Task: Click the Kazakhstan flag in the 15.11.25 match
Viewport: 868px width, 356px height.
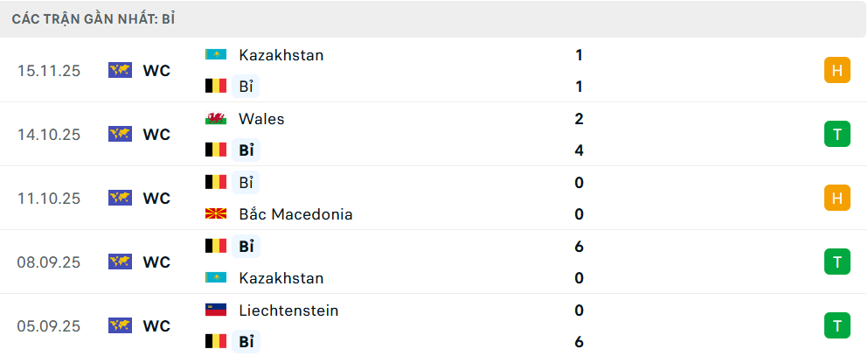Action: click(215, 55)
